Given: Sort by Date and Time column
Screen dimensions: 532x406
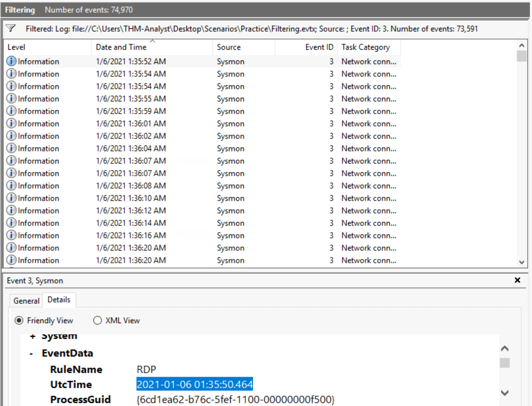Looking at the screenshot, I should (152, 47).
